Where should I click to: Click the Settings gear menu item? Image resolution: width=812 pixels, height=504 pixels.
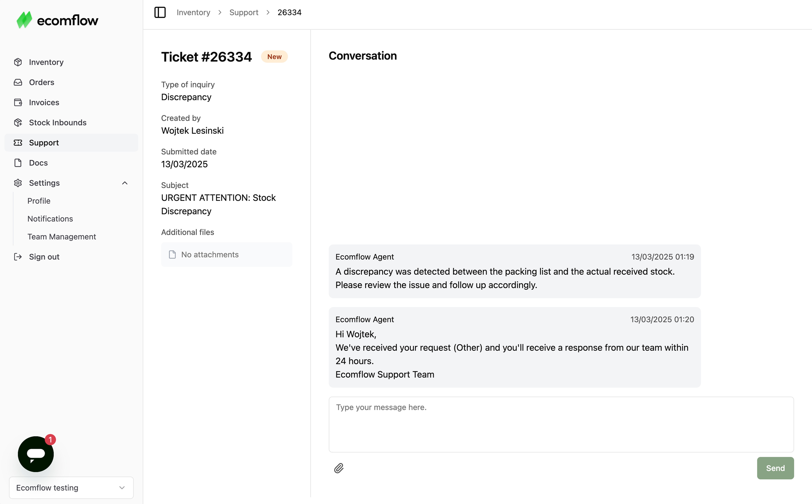coord(44,183)
